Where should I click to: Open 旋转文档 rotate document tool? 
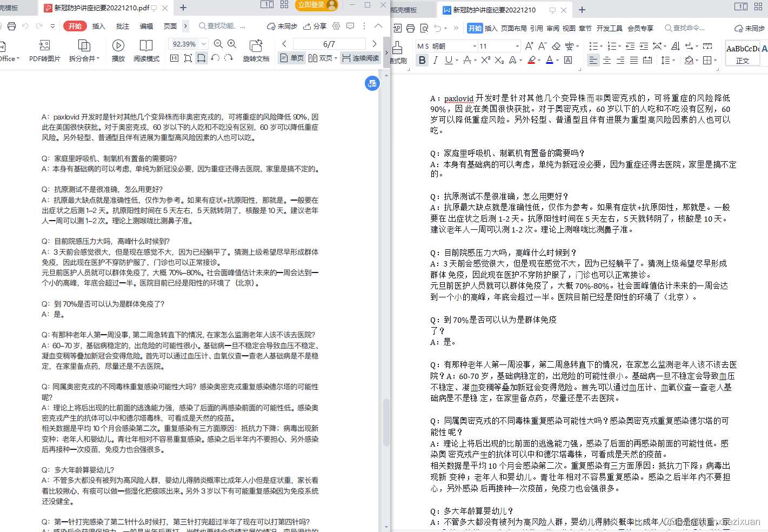pos(256,51)
